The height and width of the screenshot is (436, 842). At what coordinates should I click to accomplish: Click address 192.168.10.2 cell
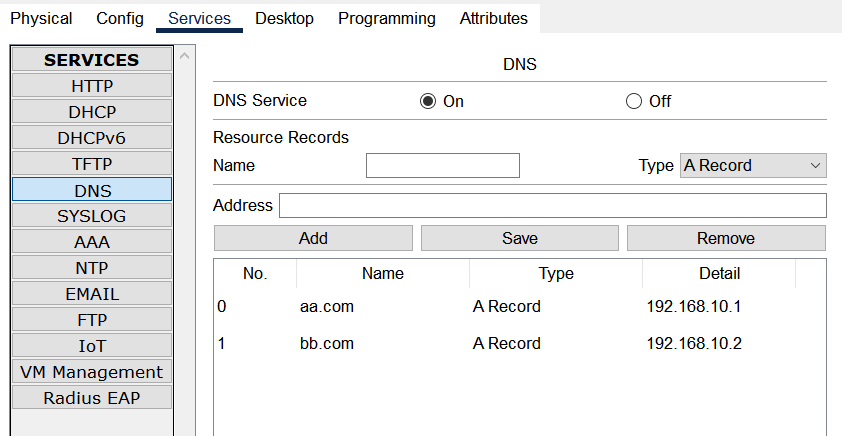[694, 344]
